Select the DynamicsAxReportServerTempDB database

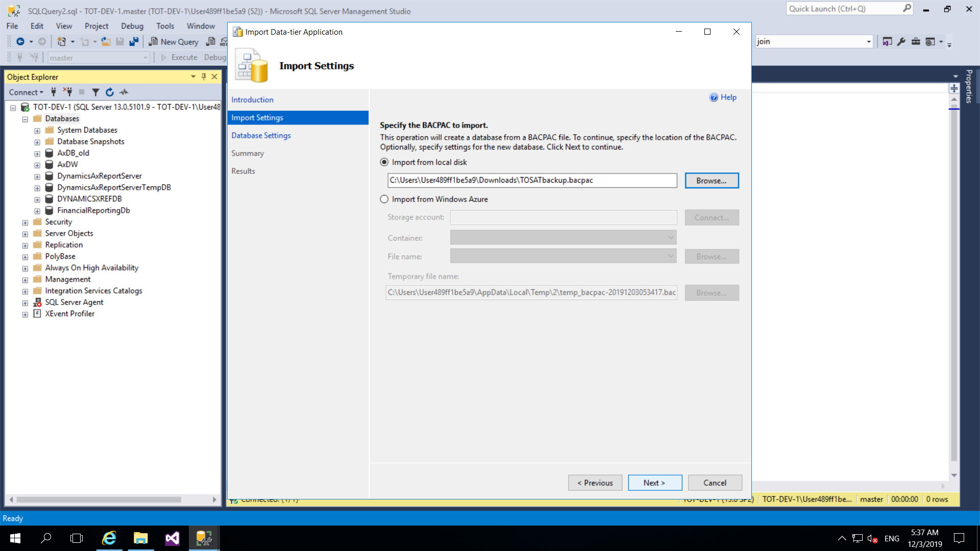click(x=114, y=188)
